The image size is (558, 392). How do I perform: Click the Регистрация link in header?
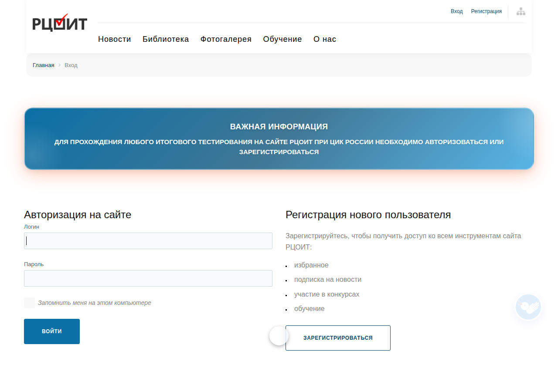487,11
